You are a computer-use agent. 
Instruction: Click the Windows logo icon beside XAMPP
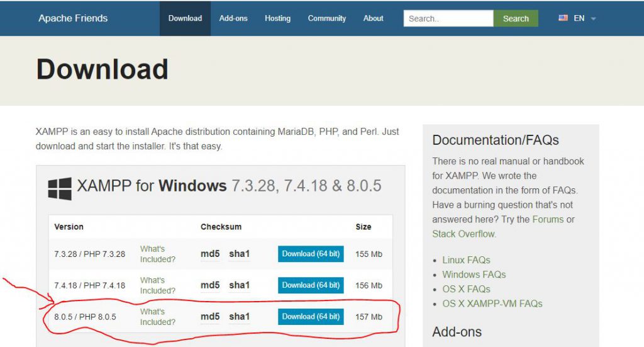60,188
